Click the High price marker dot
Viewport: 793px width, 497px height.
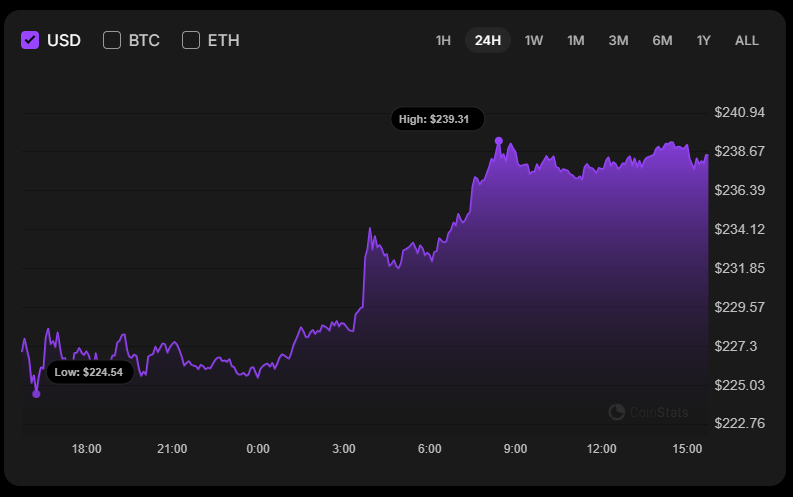[x=498, y=141]
